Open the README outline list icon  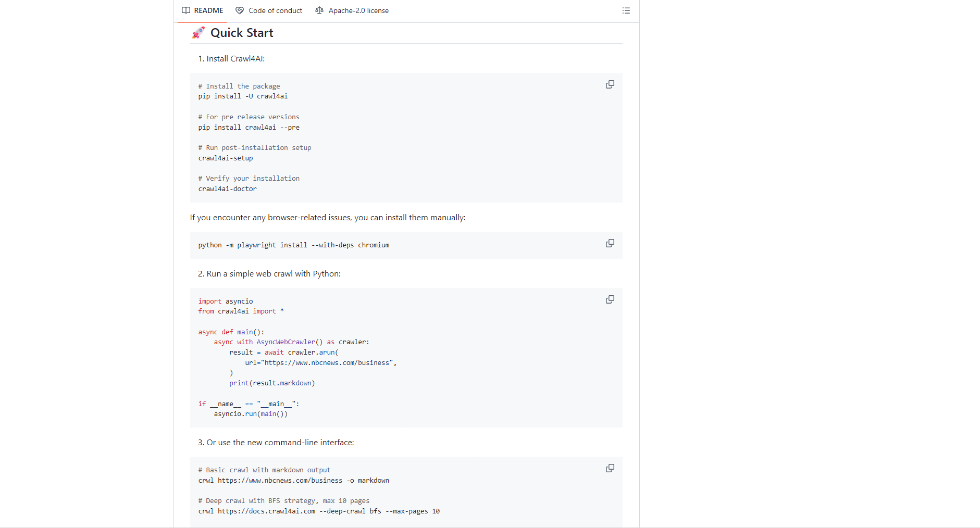click(626, 10)
